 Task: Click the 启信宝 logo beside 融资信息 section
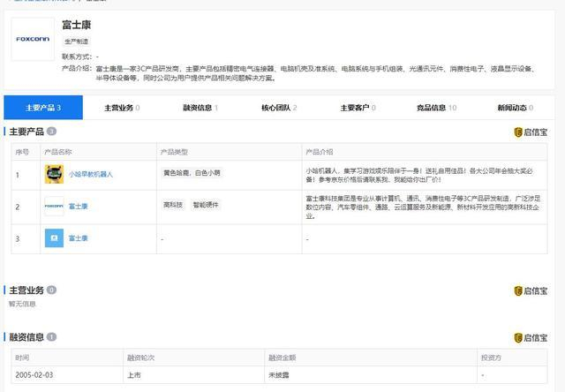(531, 337)
